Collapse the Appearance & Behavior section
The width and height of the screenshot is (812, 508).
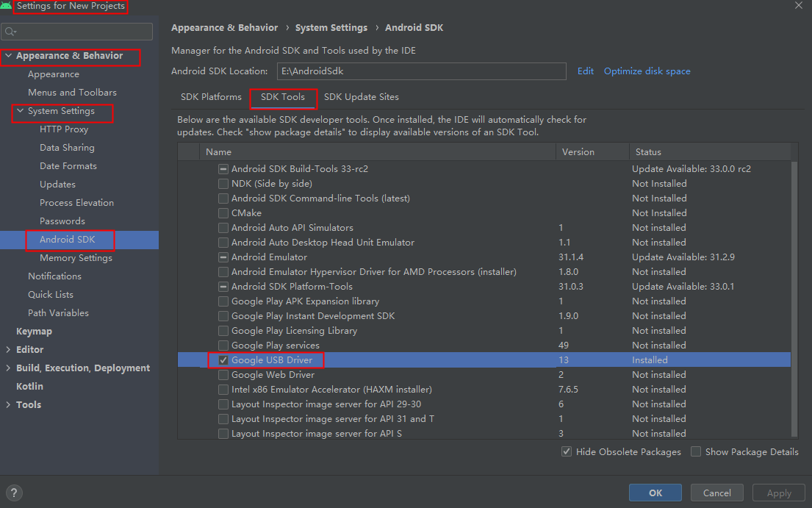point(8,55)
